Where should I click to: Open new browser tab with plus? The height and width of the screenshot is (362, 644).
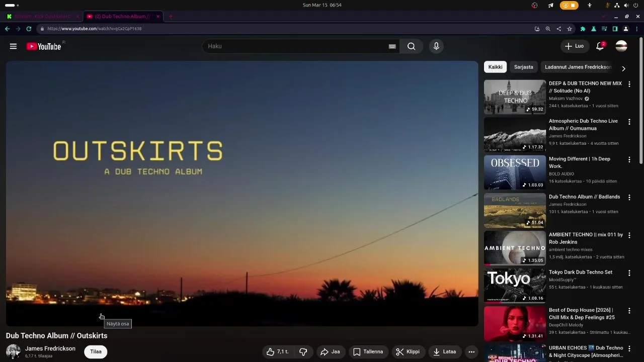tap(171, 17)
